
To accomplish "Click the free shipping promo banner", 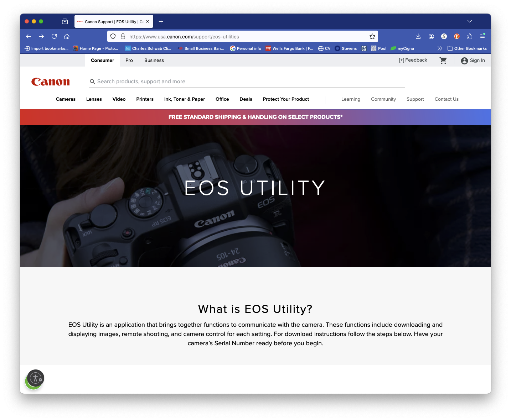I will pyautogui.click(x=255, y=117).
